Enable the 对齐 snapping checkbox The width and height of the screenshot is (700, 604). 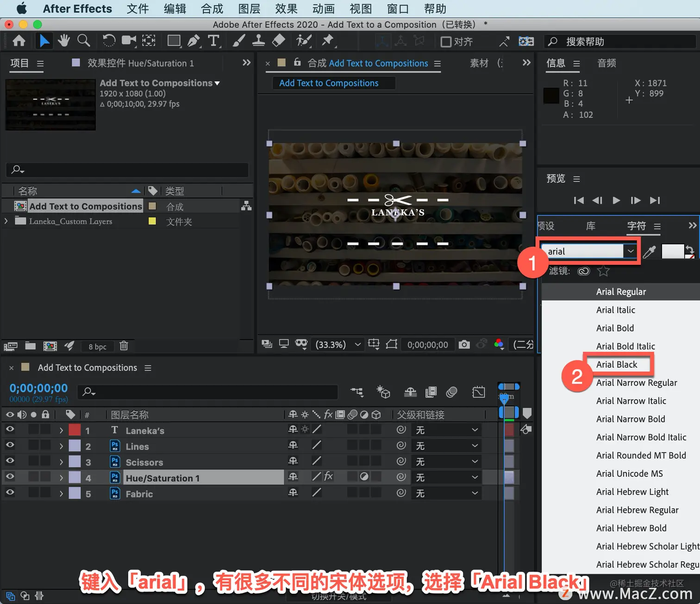(x=446, y=42)
